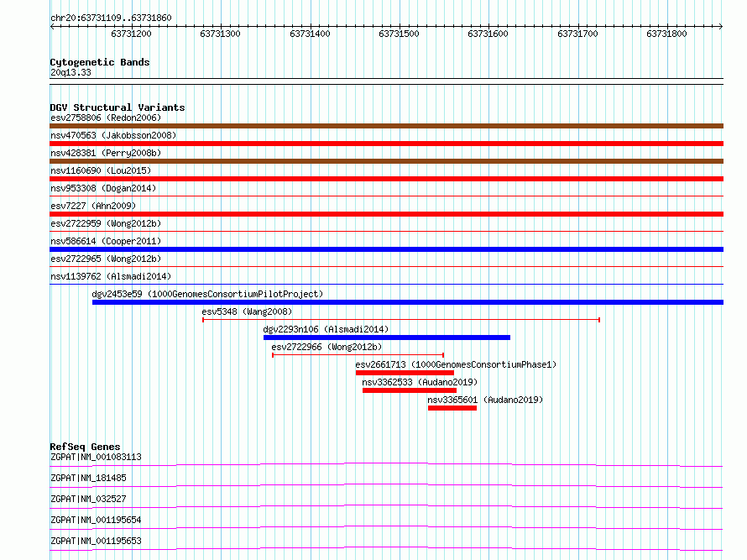Click the blue bar under dgv2453e59
Viewport: 747px width, 560px height.
point(408,302)
